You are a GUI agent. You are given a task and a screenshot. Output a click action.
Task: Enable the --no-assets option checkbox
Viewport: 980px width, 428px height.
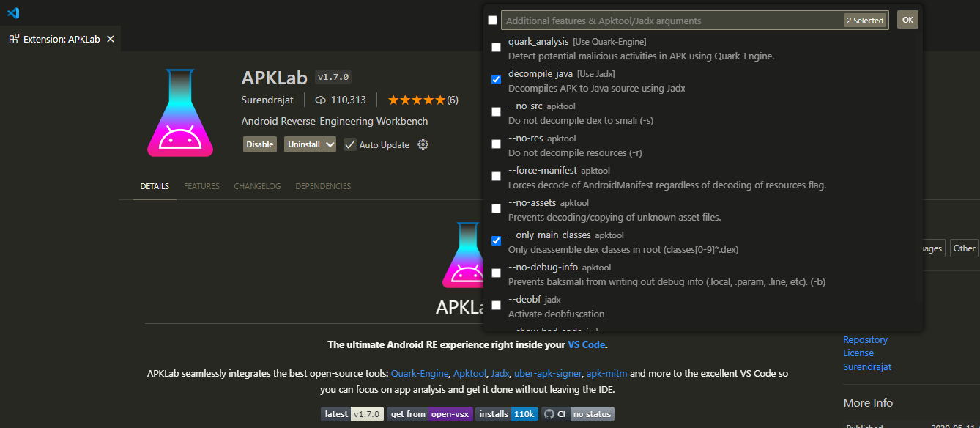click(497, 209)
